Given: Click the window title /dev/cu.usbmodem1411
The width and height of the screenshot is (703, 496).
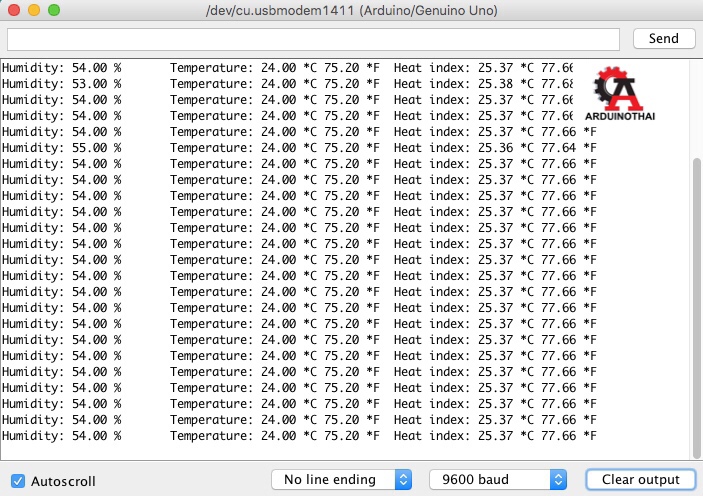Looking at the screenshot, I should pyautogui.click(x=351, y=10).
